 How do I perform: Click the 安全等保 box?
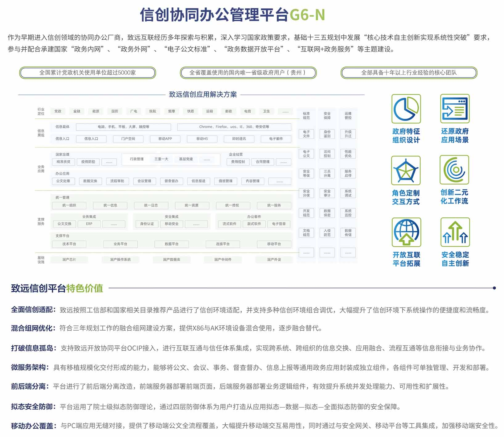point(306,174)
